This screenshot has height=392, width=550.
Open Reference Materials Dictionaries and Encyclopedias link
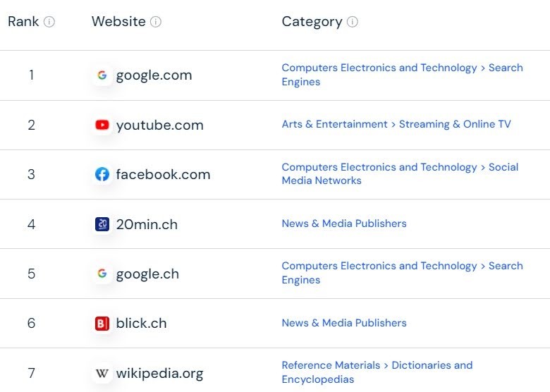click(377, 372)
